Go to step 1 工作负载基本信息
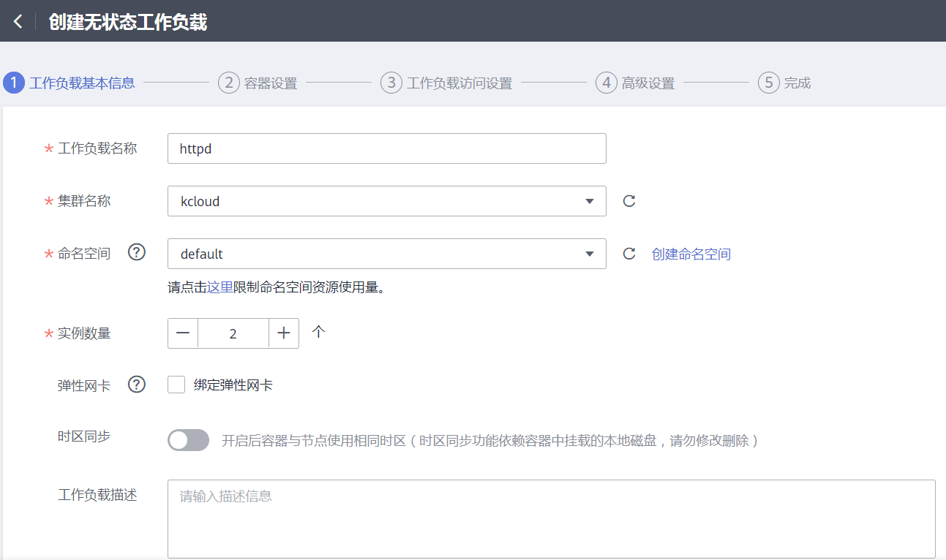This screenshot has width=946, height=560. [x=70, y=83]
